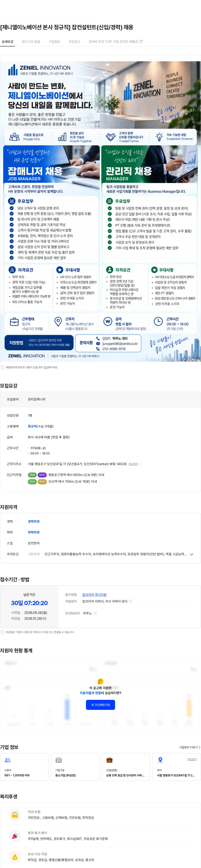This screenshot has width=201, height=868.
Task: Expand plus icon beside 자사 이력서 양식
Action: (130, 601)
